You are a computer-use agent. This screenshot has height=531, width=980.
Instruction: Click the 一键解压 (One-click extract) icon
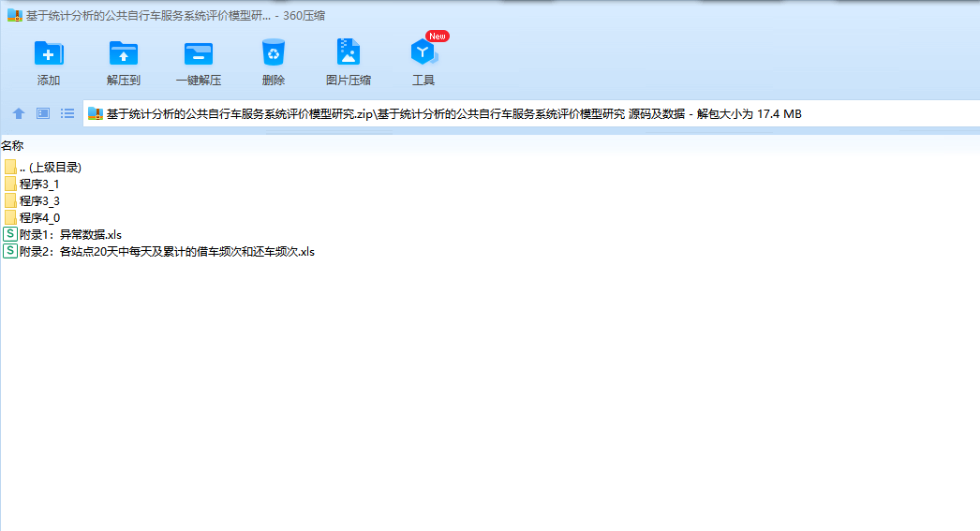tap(198, 53)
